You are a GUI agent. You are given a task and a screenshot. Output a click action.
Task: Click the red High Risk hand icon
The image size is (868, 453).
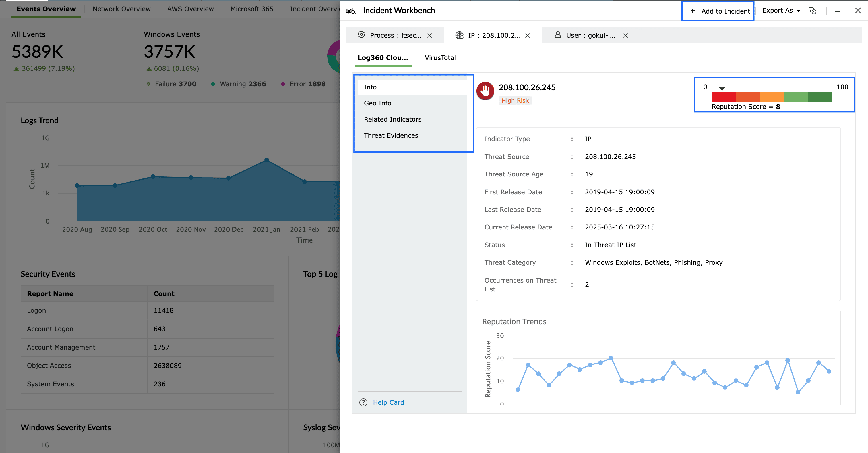[x=485, y=91]
